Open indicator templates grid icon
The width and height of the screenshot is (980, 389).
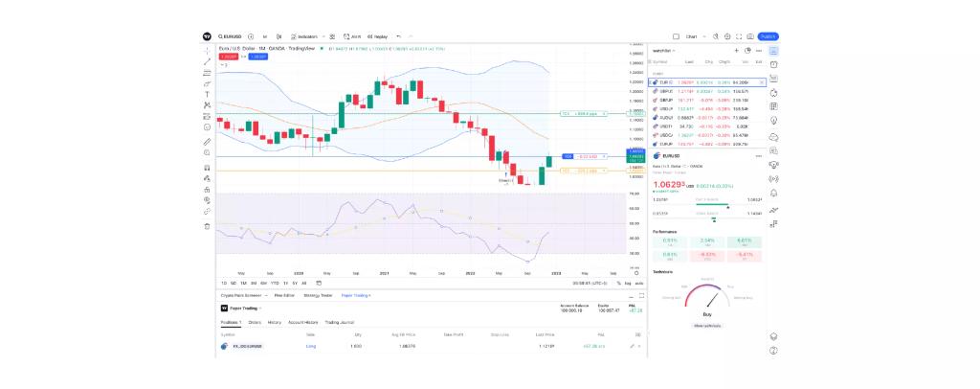point(332,37)
